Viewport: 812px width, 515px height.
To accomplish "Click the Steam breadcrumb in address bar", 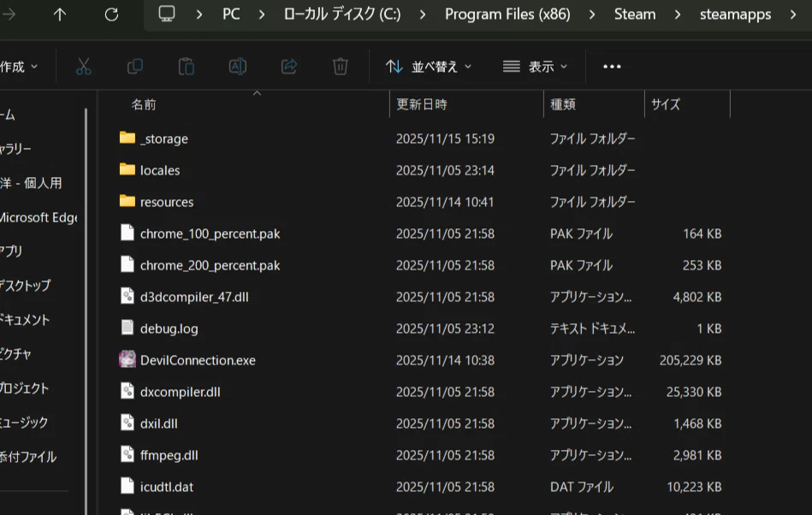I will tap(635, 15).
